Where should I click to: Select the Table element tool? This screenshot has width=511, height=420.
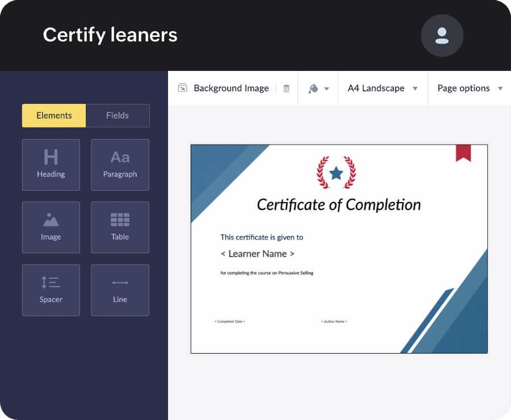click(x=120, y=227)
